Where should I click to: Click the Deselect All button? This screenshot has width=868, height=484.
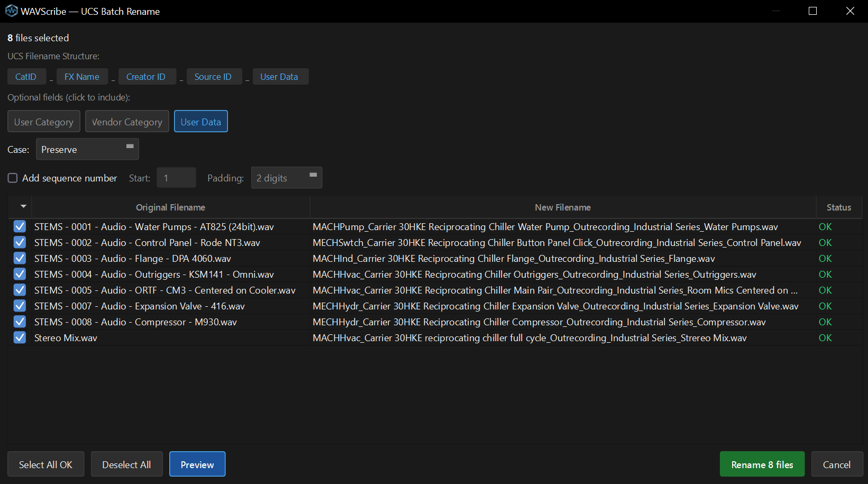click(x=126, y=464)
